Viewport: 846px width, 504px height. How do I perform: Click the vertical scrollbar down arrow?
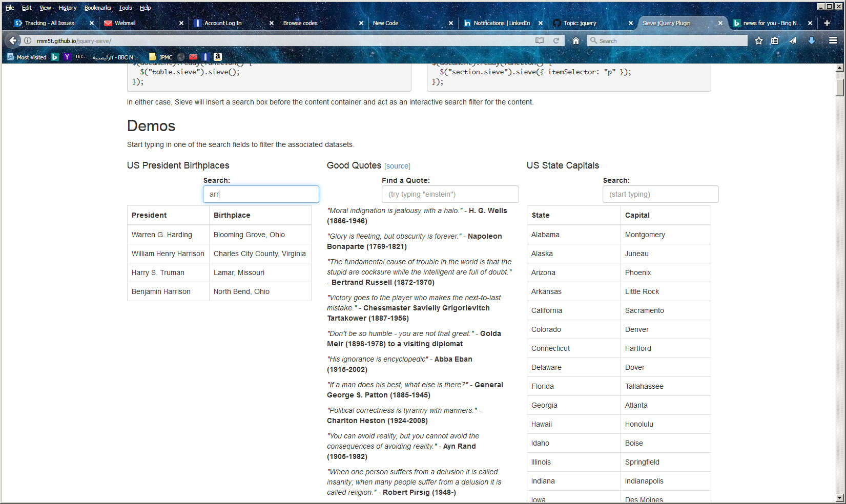click(839, 497)
